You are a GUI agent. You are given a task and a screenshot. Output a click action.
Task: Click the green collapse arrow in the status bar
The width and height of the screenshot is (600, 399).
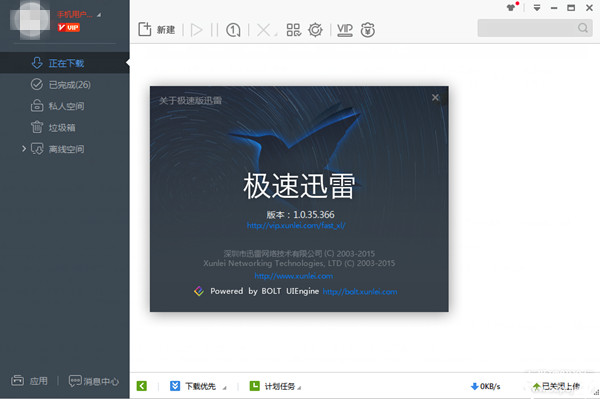[142, 386]
